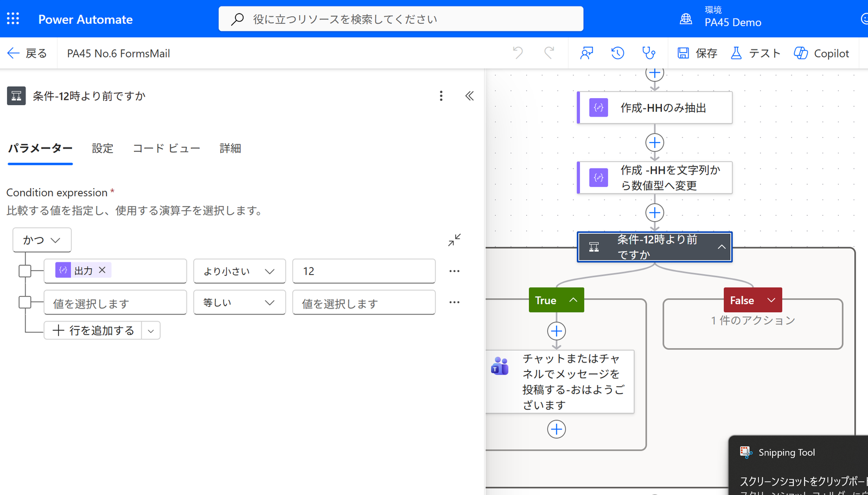This screenshot has width=868, height=495.
Task: Open more options for the 出力 row
Action: 455,271
